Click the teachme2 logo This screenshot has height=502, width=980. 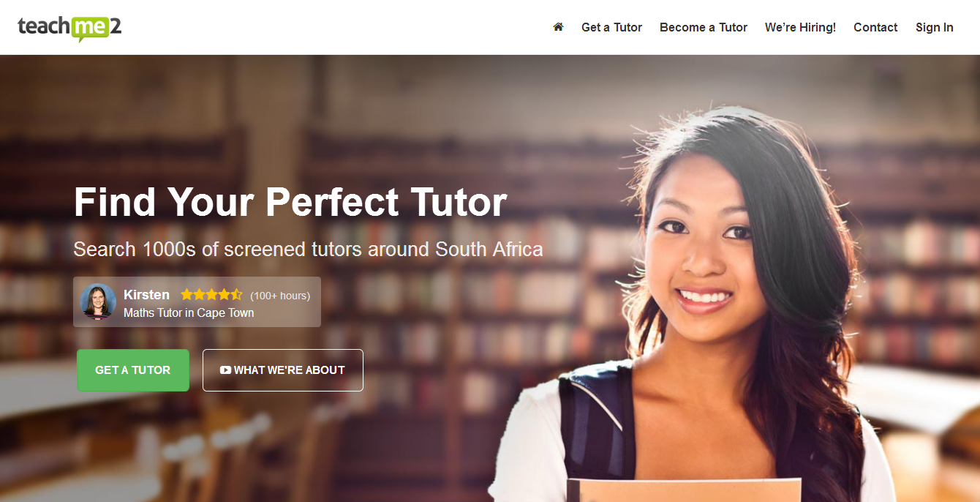click(x=69, y=28)
